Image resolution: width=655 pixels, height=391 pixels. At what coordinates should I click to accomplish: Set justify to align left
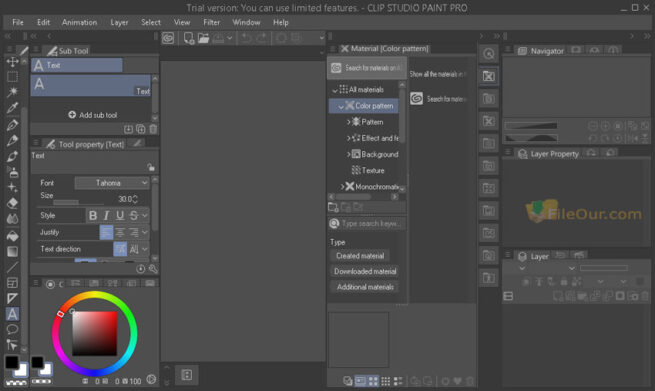(106, 232)
